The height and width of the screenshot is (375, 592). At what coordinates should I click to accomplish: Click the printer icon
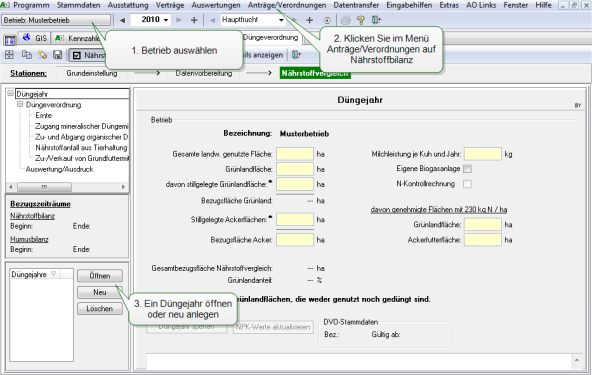[x=345, y=20]
